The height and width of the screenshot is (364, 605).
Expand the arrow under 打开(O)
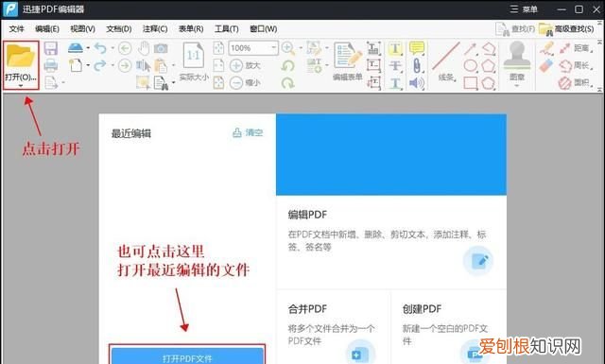21,86
